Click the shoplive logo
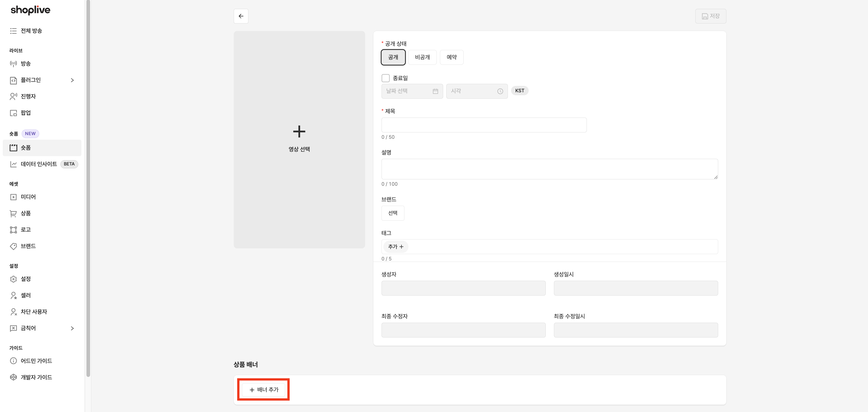The image size is (868, 412). (x=30, y=10)
